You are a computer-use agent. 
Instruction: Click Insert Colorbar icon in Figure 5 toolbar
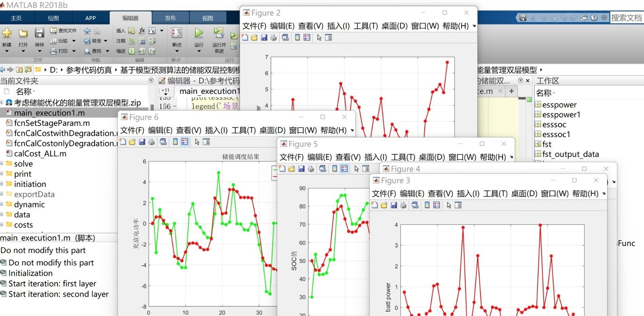[335, 169]
